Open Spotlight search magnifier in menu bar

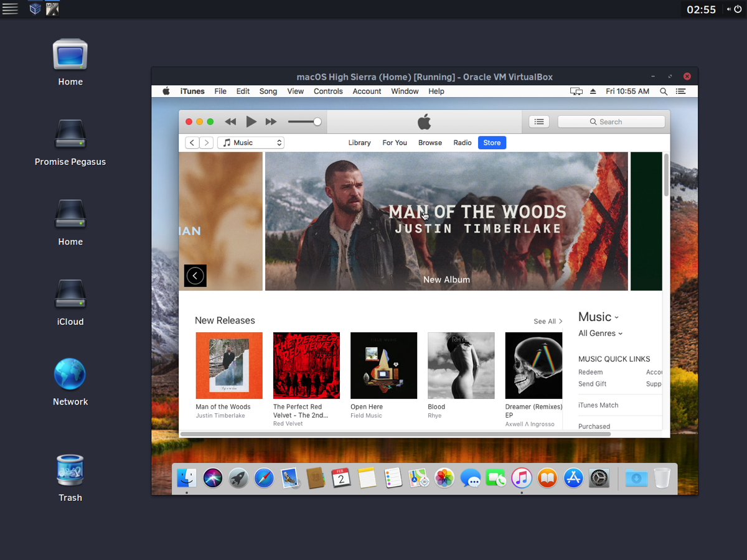[664, 91]
